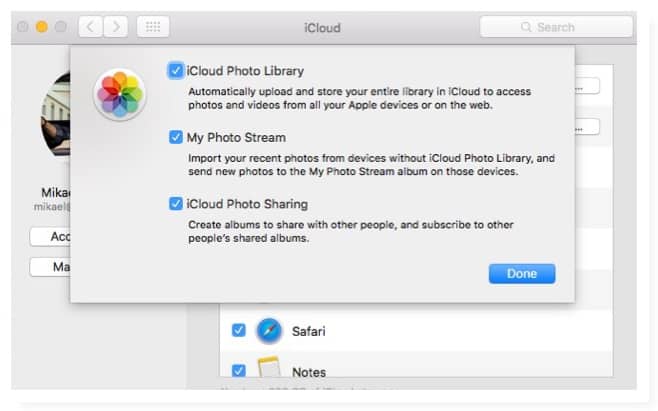This screenshot has width=658, height=411.
Task: Click the Notes app icon
Action: (x=269, y=366)
